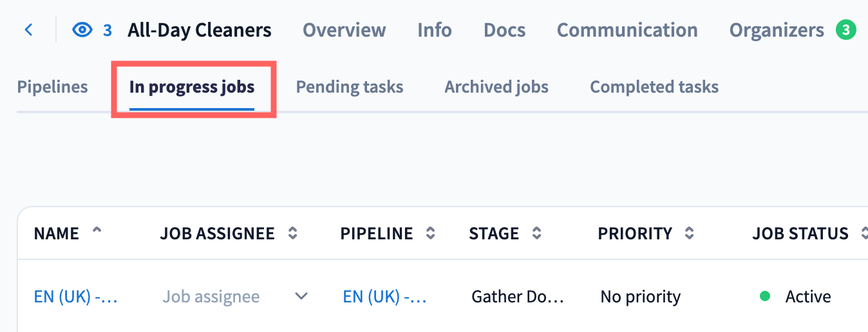Viewport: 868px width, 332px height.
Task: Click Stage column sort icon
Action: (536, 234)
